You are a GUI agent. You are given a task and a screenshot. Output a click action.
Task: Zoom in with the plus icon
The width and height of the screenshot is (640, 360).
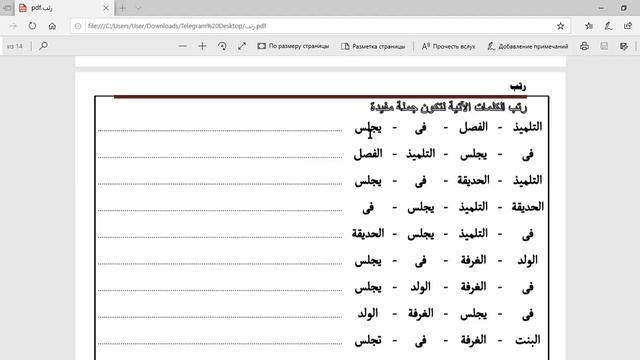202,46
